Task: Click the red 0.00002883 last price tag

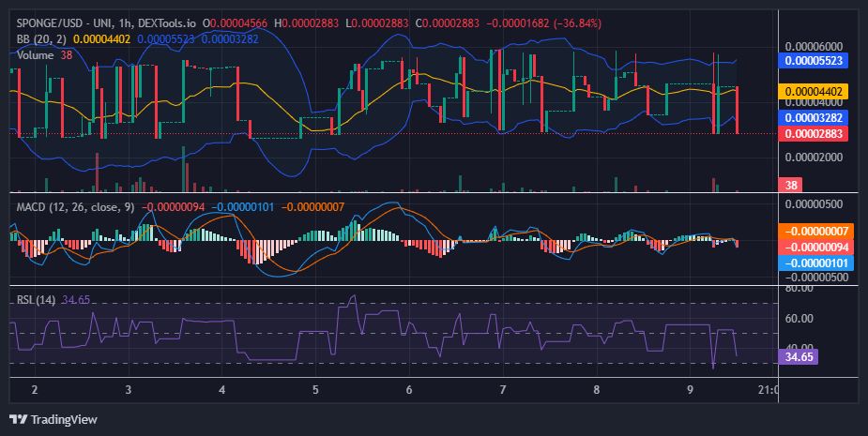Action: pos(814,133)
